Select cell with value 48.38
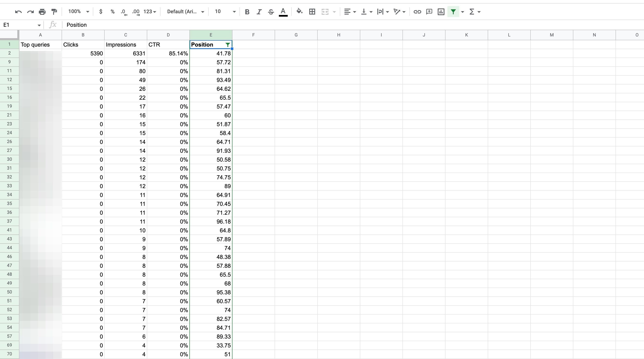 [211, 257]
